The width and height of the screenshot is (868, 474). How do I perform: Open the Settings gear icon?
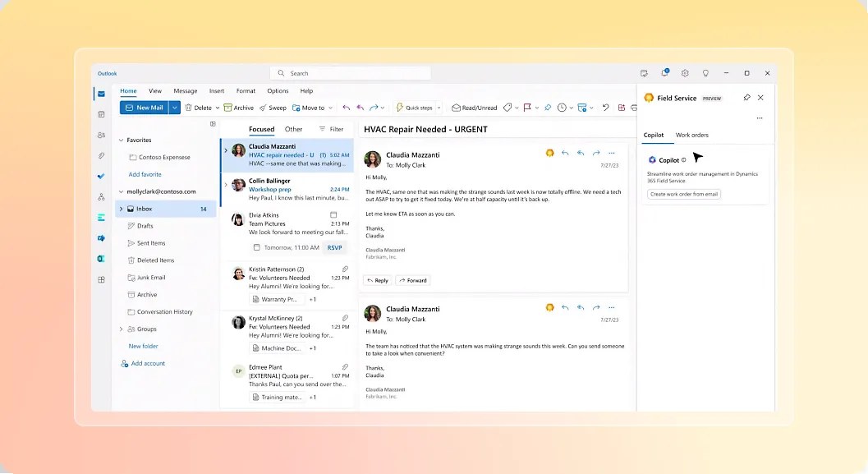click(x=685, y=73)
